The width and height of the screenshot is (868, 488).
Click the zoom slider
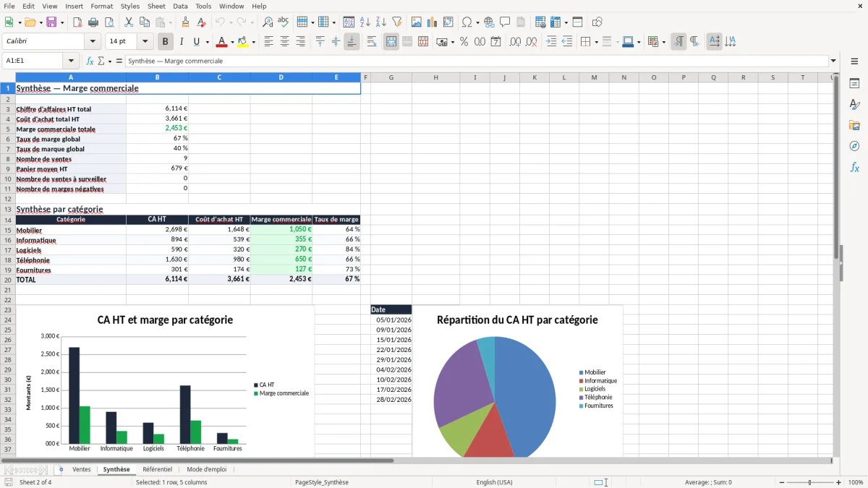pos(810,482)
